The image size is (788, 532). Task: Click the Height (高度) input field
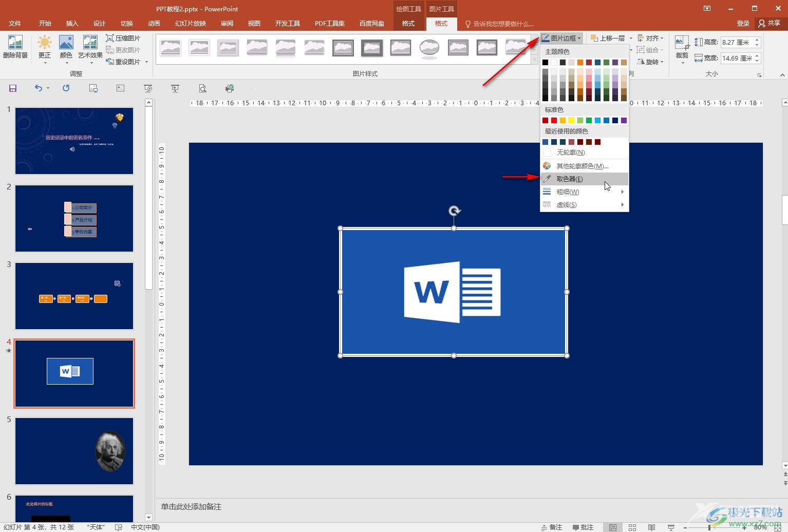[737, 42]
